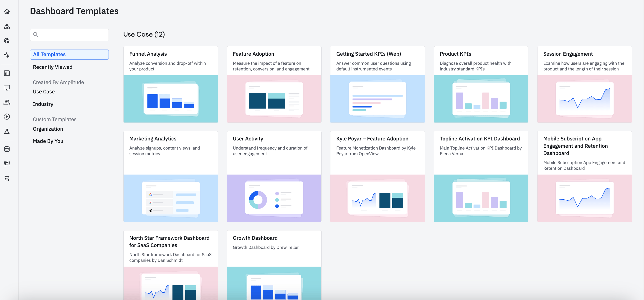Open the bar chart dashboards icon
The height and width of the screenshot is (300, 644).
pyautogui.click(x=7, y=73)
